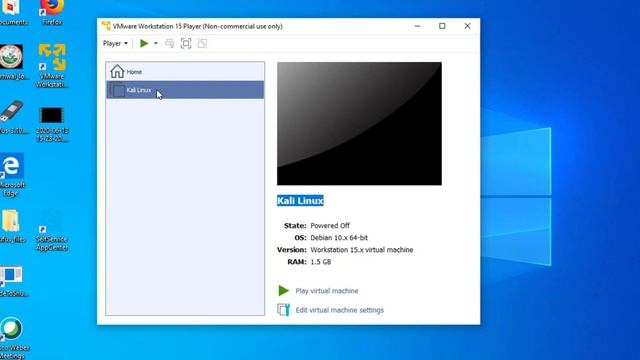Close the VMware Player window
The height and width of the screenshot is (360, 640).
point(467,26)
